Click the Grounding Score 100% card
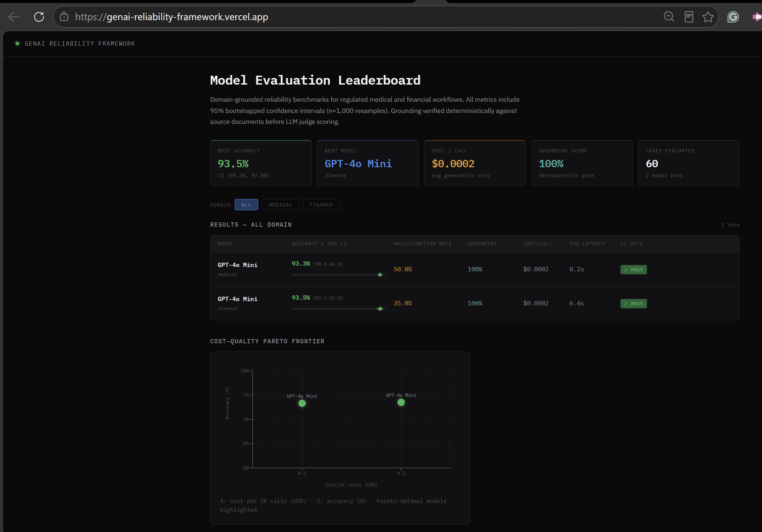The width and height of the screenshot is (762, 532). [582, 163]
